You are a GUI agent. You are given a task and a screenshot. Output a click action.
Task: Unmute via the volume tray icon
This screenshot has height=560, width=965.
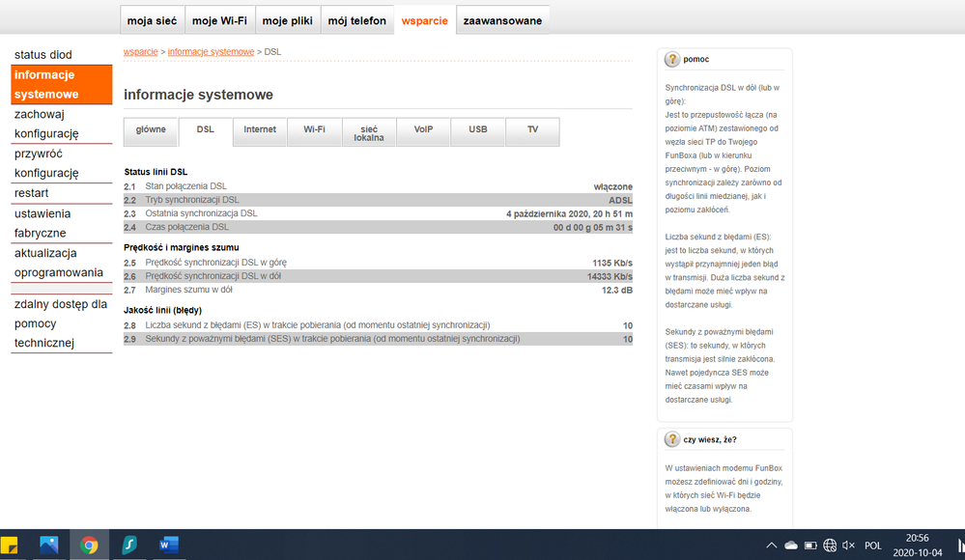click(849, 546)
